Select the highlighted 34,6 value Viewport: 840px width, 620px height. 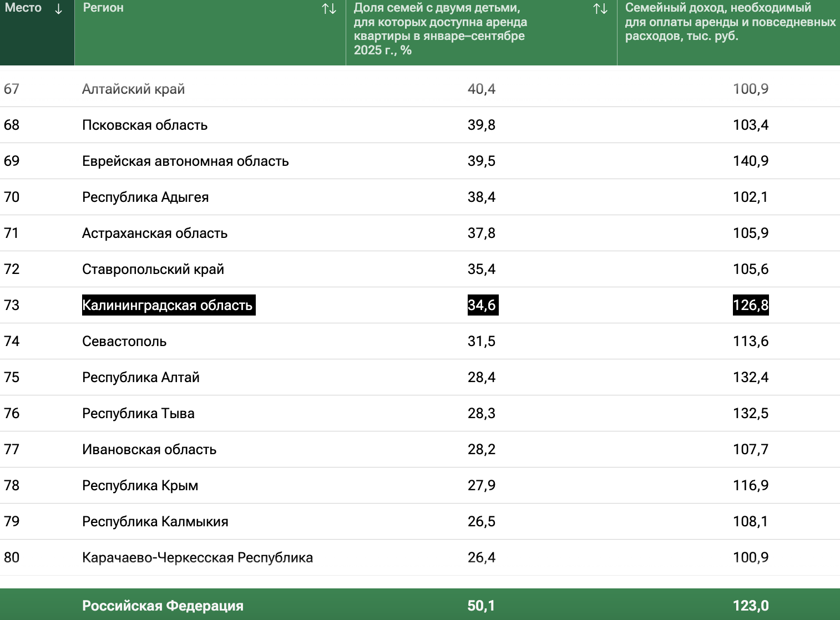(x=482, y=305)
